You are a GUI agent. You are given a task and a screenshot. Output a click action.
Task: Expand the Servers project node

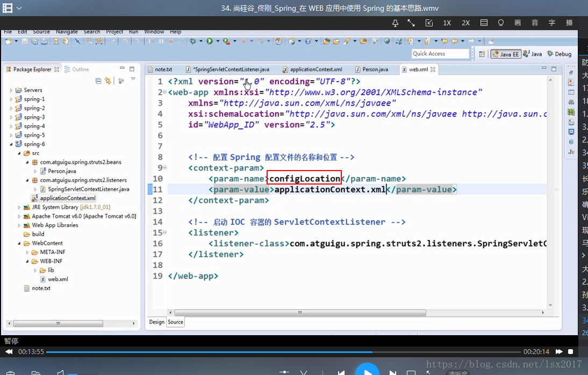11,90
